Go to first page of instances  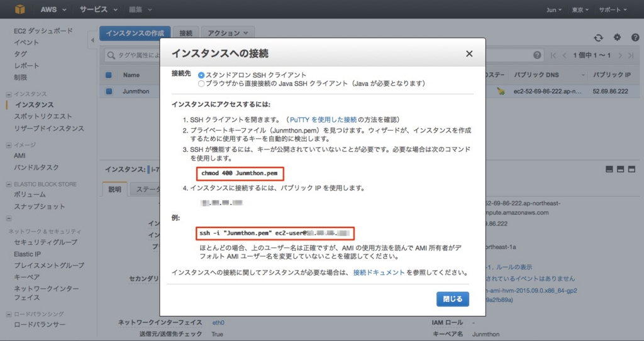tap(553, 55)
